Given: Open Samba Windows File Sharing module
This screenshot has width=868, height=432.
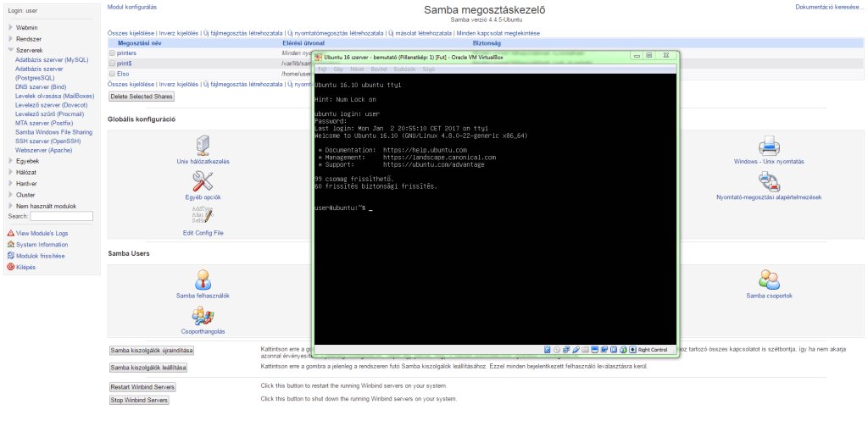Looking at the screenshot, I should (53, 132).
